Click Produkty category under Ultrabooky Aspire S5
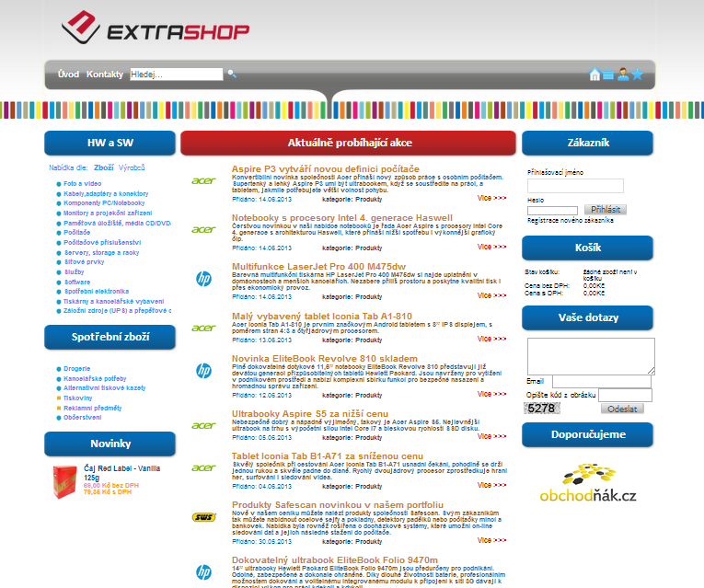 pos(369,438)
